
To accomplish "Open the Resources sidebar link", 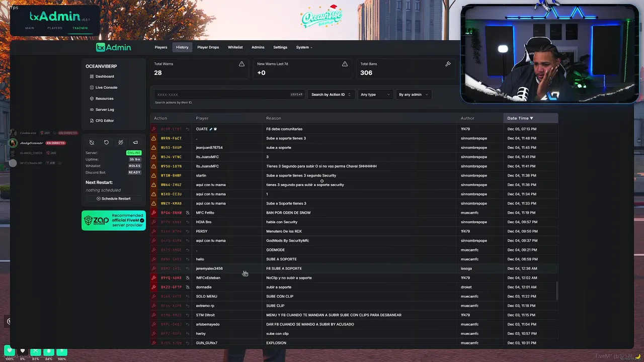I will coord(105,99).
